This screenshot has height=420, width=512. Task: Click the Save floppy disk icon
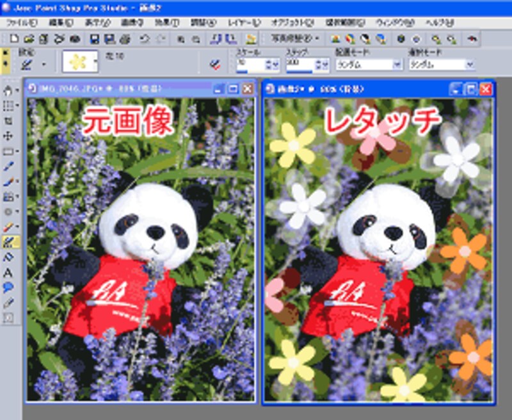click(x=96, y=39)
